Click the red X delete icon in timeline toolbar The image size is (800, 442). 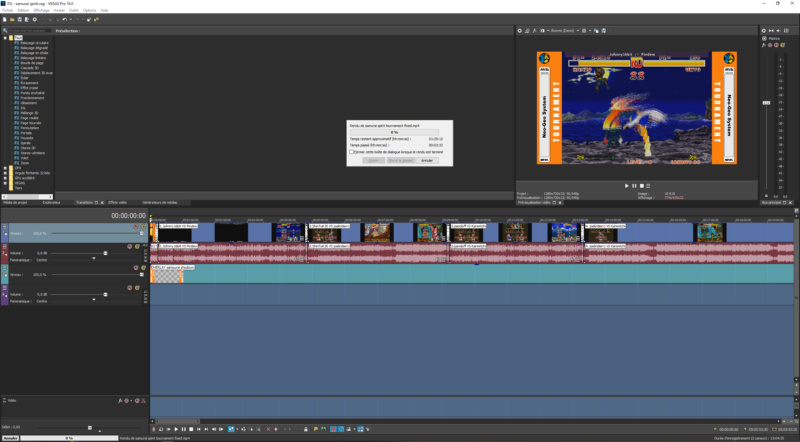tap(268, 429)
